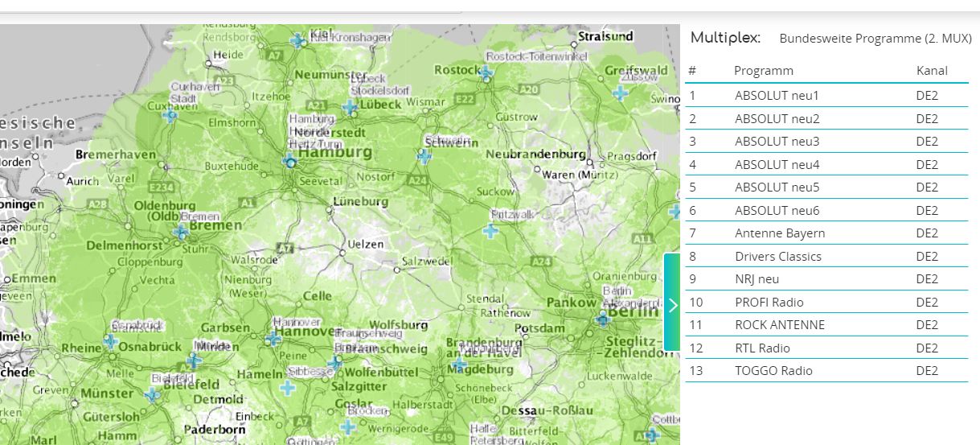Image resolution: width=980 pixels, height=445 pixels.
Task: Select the transmitter marker near Greifswald
Action: click(620, 93)
